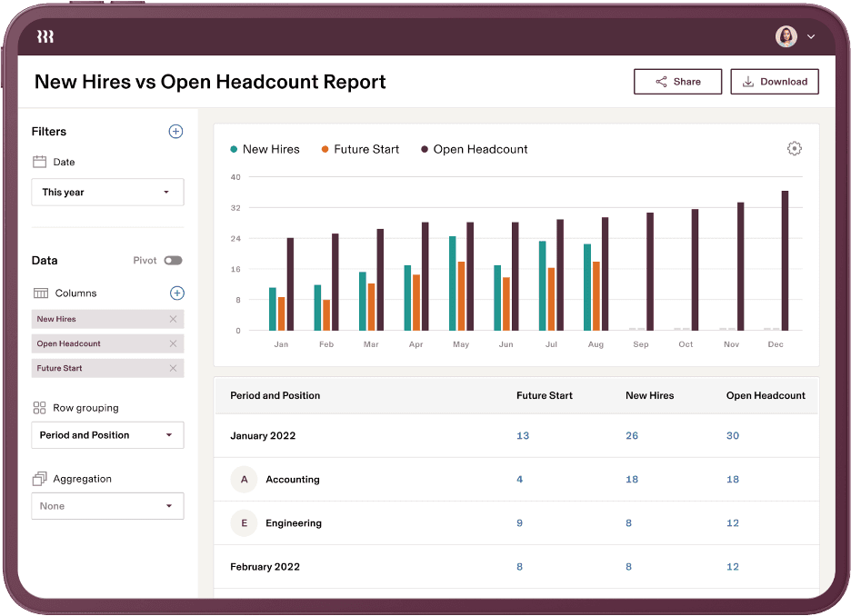851x616 pixels.
Task: Remove the Open Headcount column chip
Action: point(173,343)
